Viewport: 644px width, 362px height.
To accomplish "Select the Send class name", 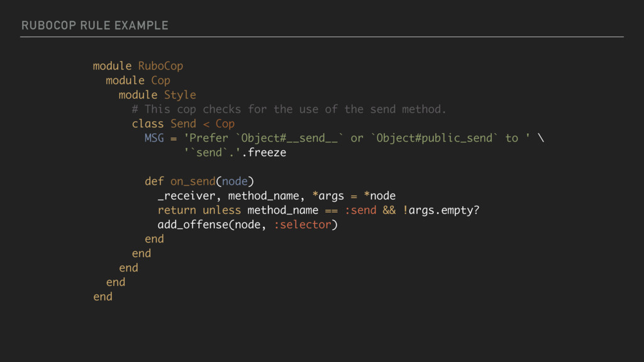I will pos(183,124).
